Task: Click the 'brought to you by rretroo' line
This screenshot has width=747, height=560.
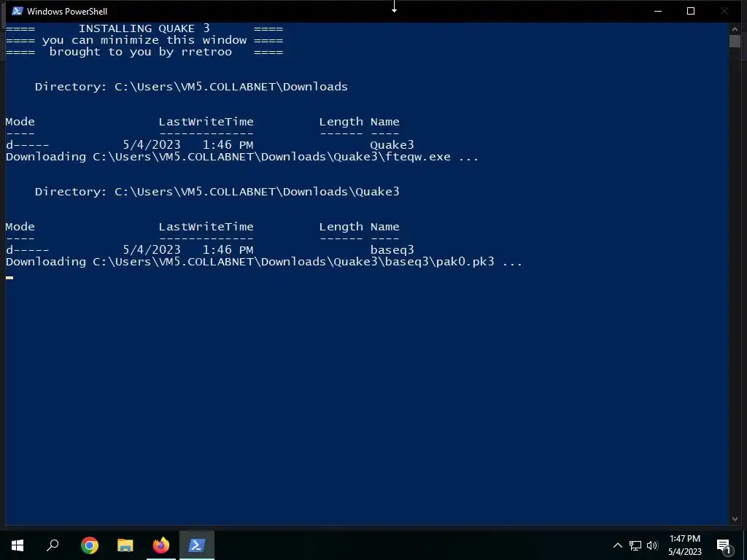Action: click(144, 52)
